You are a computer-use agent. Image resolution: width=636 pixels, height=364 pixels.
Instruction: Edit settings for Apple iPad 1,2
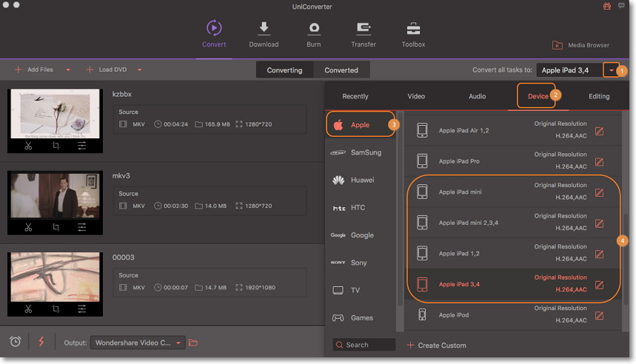(x=599, y=255)
